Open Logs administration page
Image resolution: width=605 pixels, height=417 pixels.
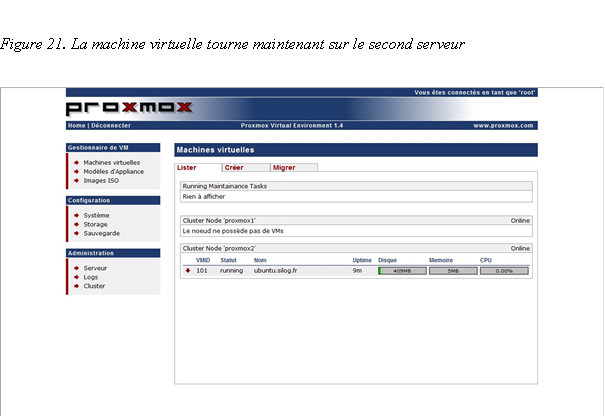(91, 277)
